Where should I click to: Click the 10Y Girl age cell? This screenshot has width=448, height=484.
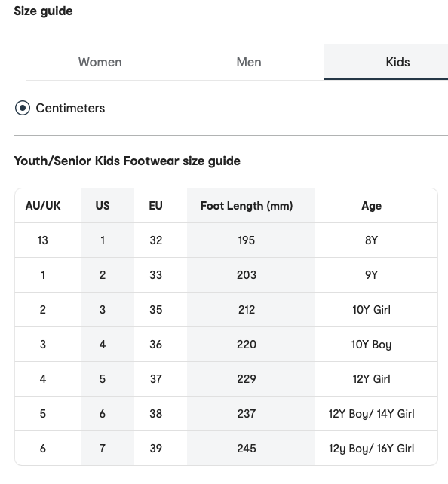tap(371, 310)
